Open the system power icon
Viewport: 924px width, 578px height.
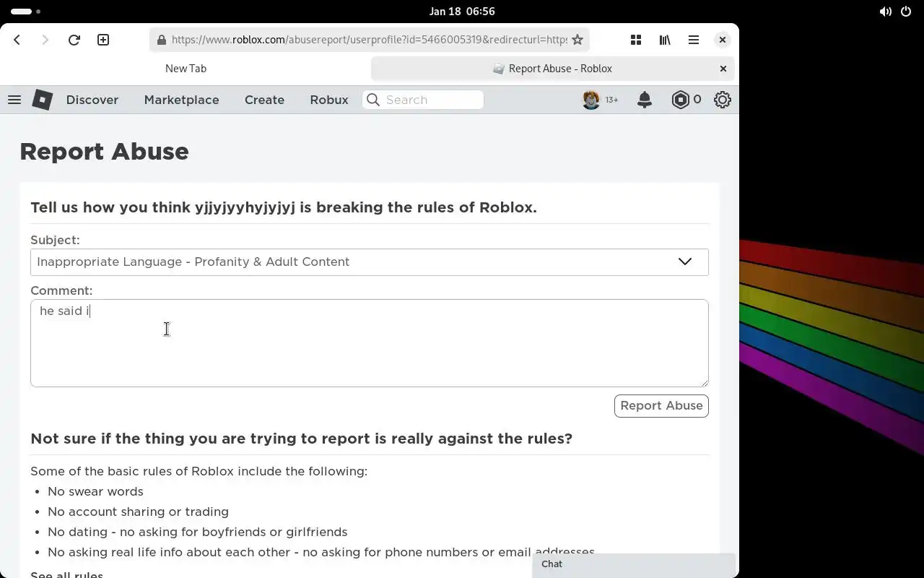click(x=906, y=12)
